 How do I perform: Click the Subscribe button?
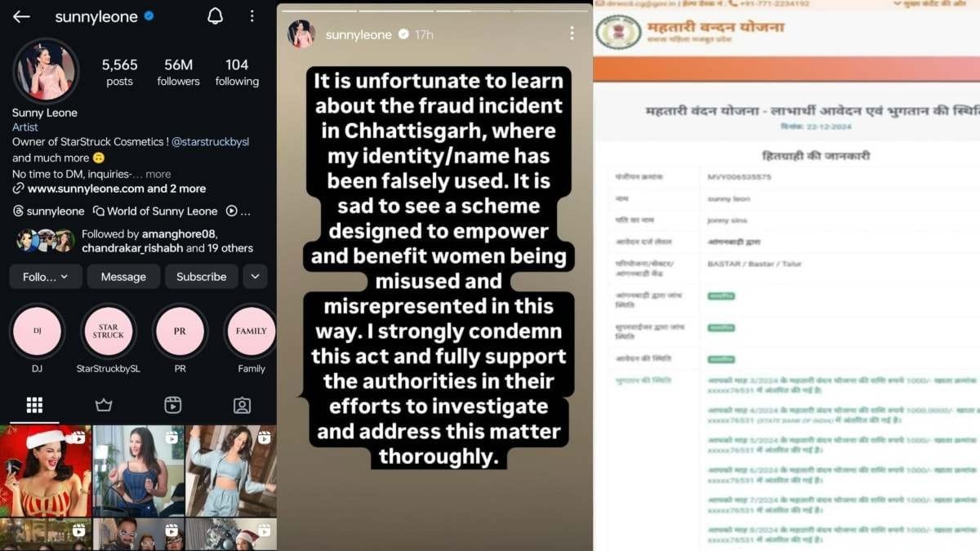(201, 277)
